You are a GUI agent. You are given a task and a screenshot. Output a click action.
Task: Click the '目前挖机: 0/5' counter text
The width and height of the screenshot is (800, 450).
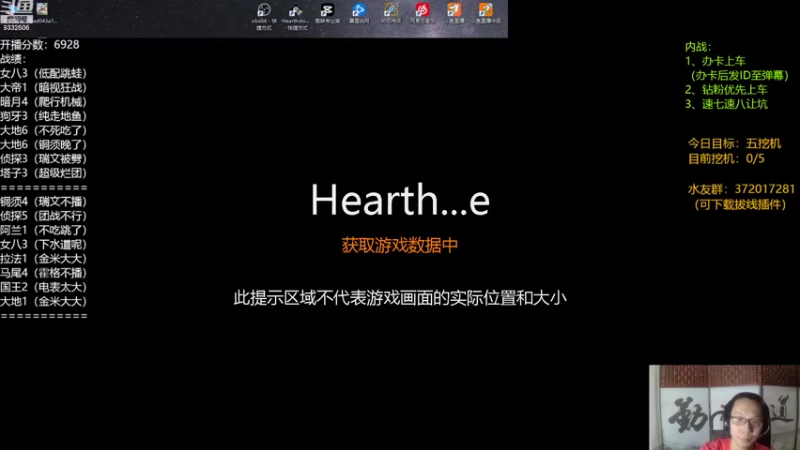tap(726, 159)
